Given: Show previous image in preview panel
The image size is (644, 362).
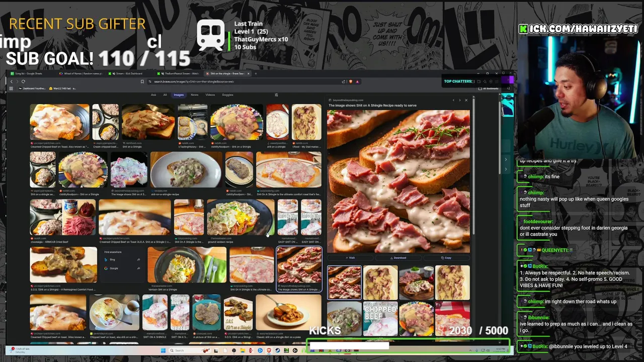Looking at the screenshot, I should tap(453, 100).
